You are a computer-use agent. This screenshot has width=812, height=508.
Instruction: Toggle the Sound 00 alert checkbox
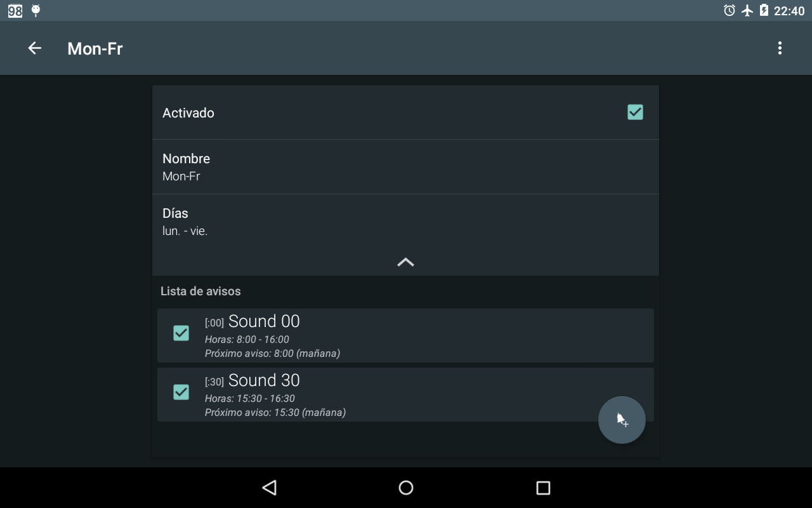tap(181, 333)
